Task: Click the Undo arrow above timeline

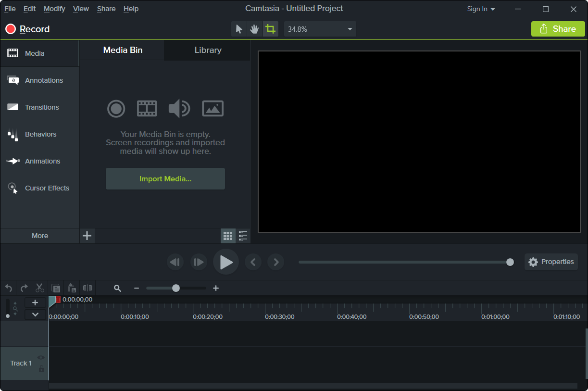Action: (8, 288)
